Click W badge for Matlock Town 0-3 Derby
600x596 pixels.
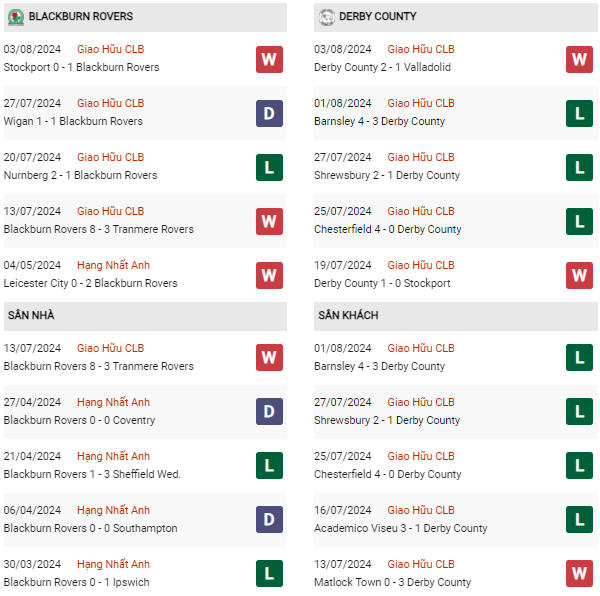tap(579, 574)
